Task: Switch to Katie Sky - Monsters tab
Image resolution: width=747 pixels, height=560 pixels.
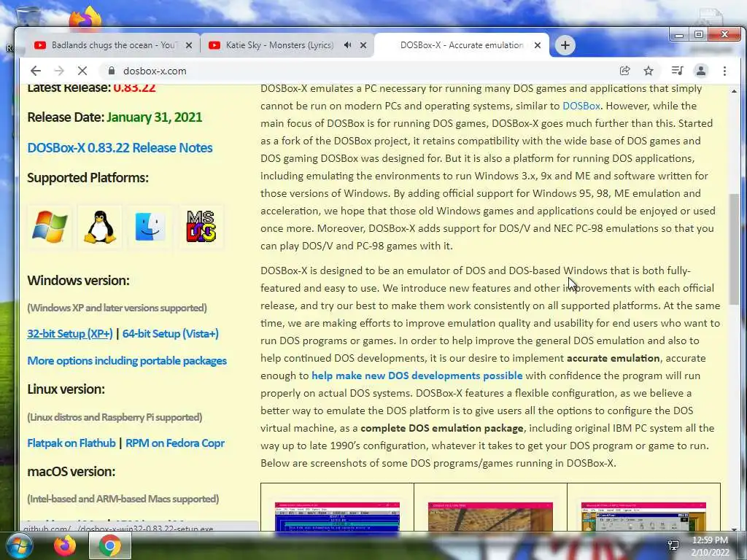Action: (x=287, y=45)
